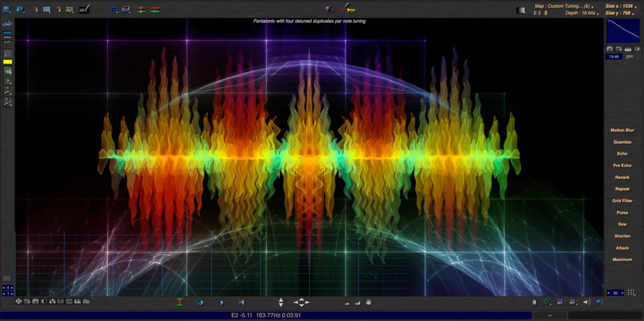Select the red filter sliders icon in toolbar
This screenshot has width=644, height=321.
(142, 9)
